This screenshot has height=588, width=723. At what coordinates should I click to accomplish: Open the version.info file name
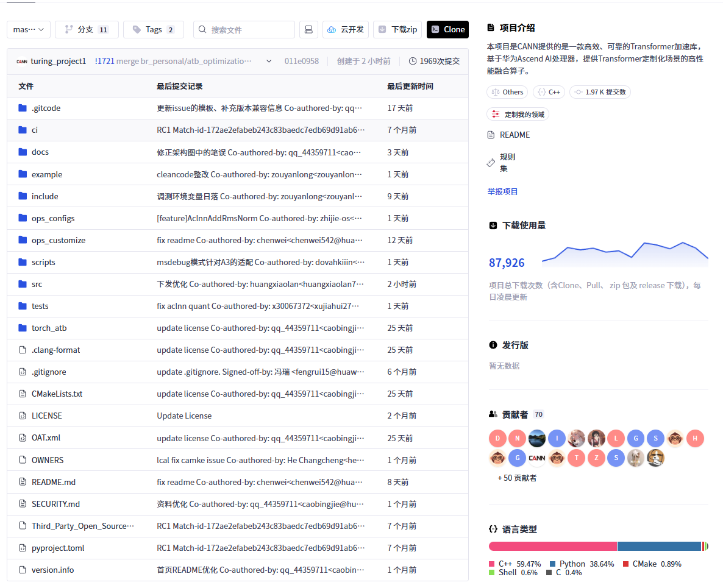pos(52,570)
